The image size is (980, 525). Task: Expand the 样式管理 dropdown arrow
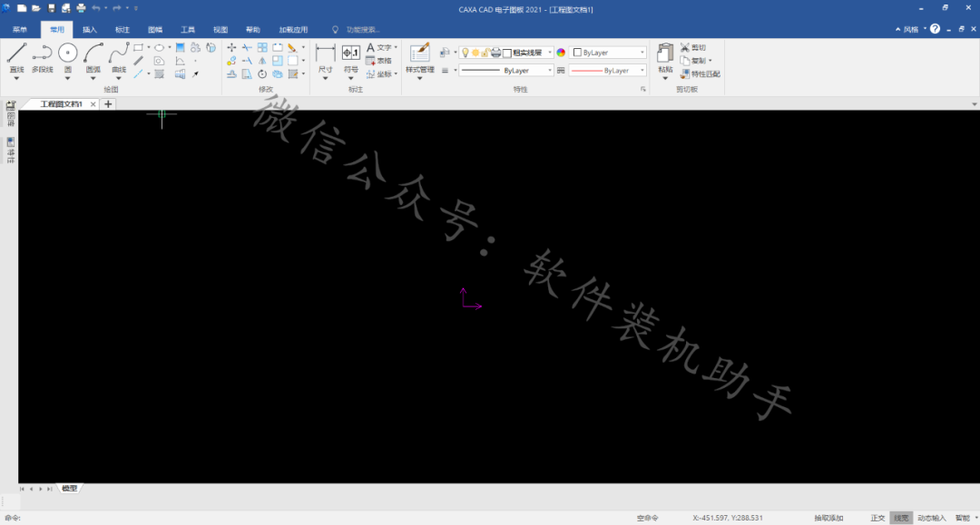pos(419,79)
